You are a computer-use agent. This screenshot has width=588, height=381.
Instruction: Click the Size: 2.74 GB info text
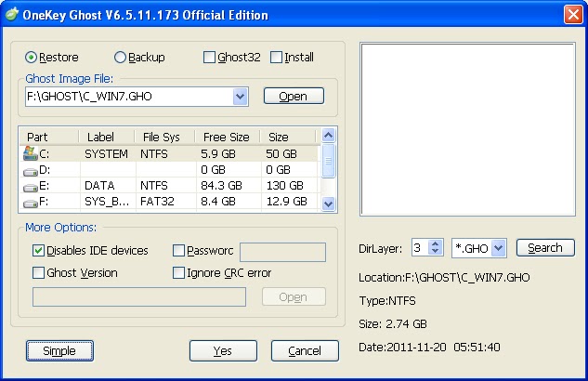pyautogui.click(x=393, y=324)
